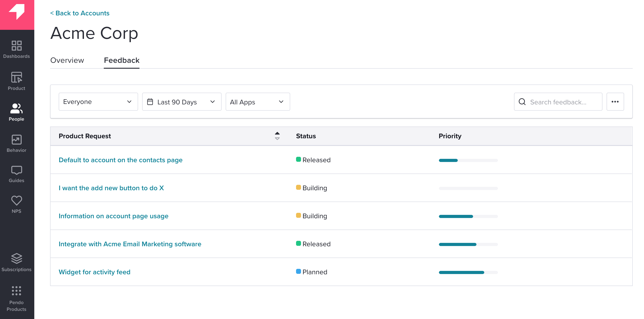The image size is (644, 319).
Task: Click the Released status of 'Default to account' row
Action: coord(313,160)
